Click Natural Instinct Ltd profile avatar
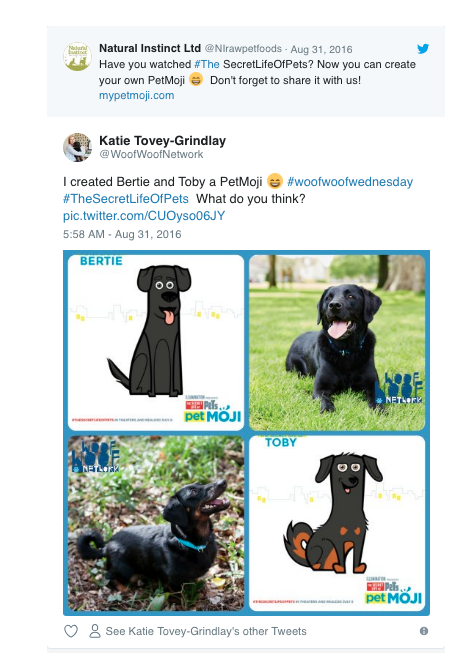Viewport: 468px width, 665px height. point(77,56)
